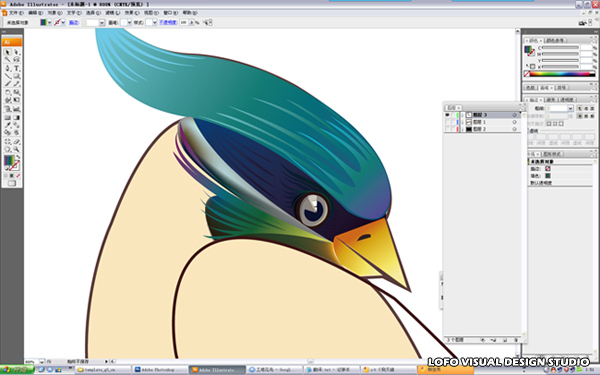Select the Type tool

pos(16,68)
